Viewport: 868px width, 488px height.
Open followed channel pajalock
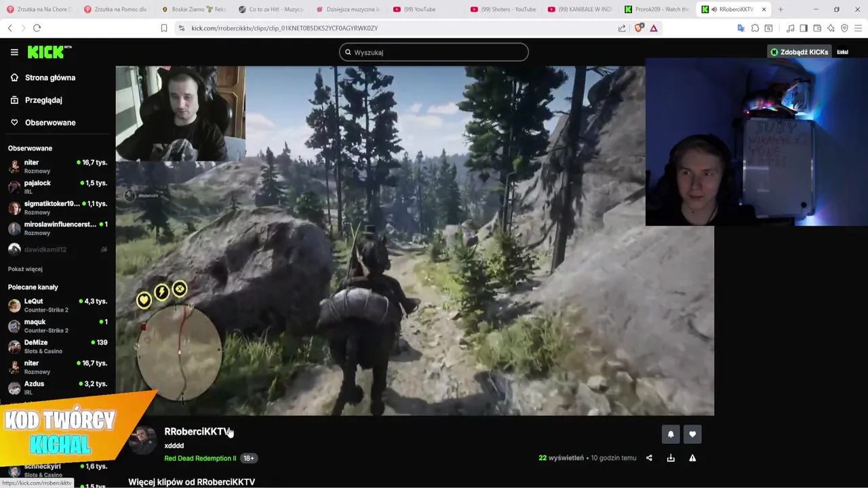[57, 187]
